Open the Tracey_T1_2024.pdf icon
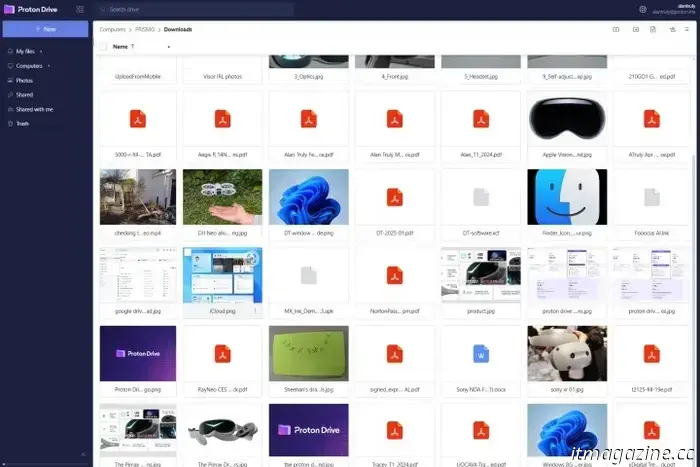The height and width of the screenshot is (467, 700). coord(395,431)
